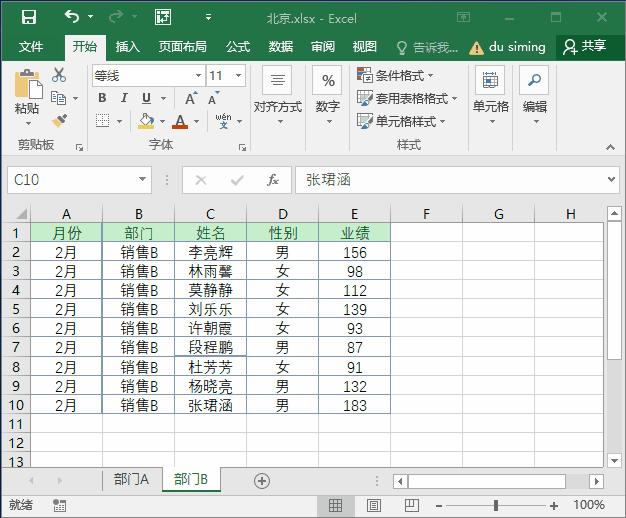The image size is (626, 518).
Task: Open 单元格样式 cell styles menu
Action: 401,121
